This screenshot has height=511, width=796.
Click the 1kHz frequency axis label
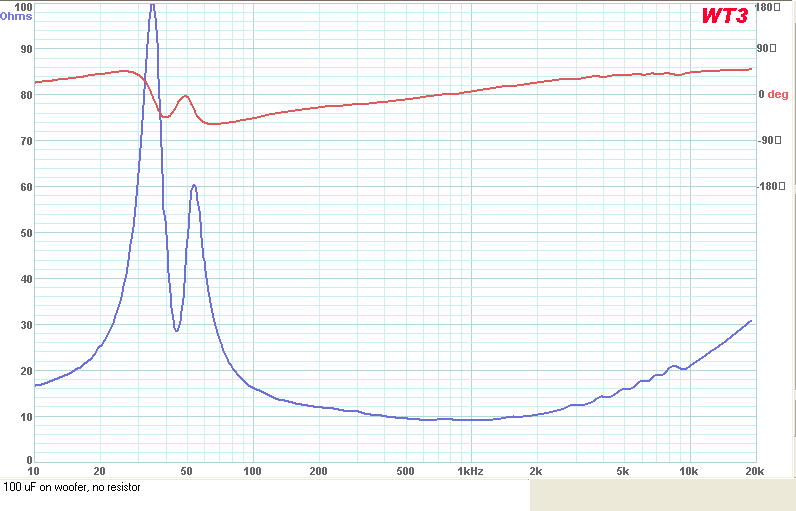(470, 471)
